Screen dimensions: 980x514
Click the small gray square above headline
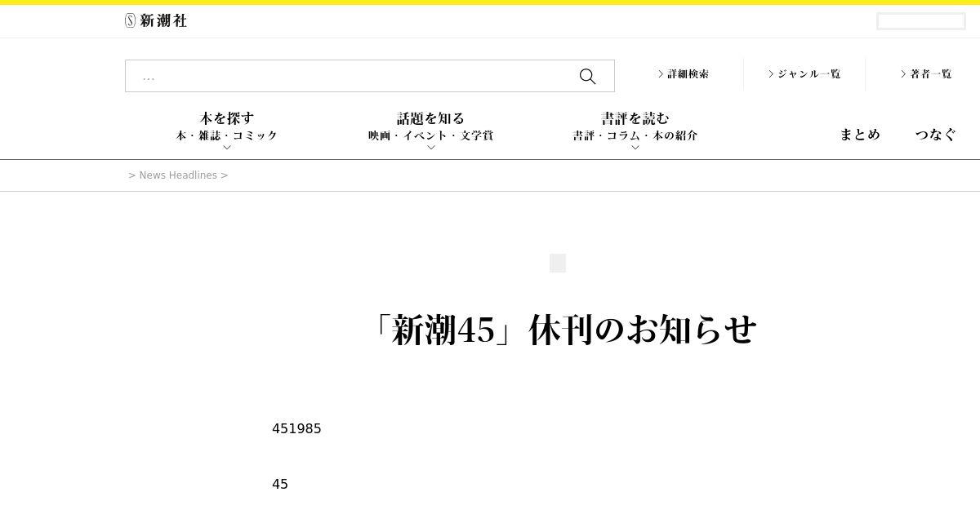558,263
